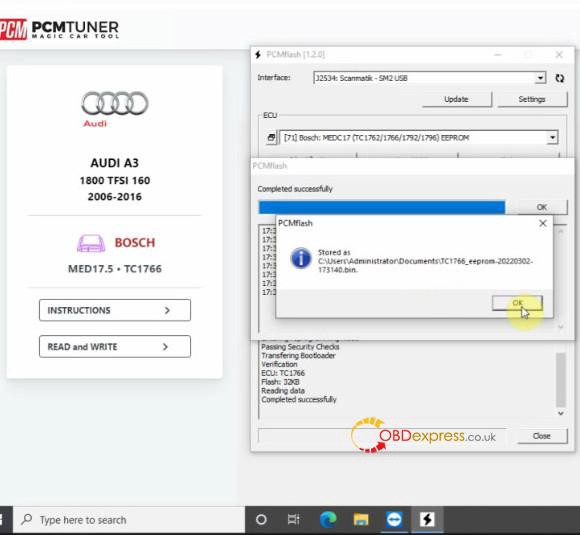The width and height of the screenshot is (580, 535).
Task: Click the Windows search magnifier icon
Action: click(27, 519)
